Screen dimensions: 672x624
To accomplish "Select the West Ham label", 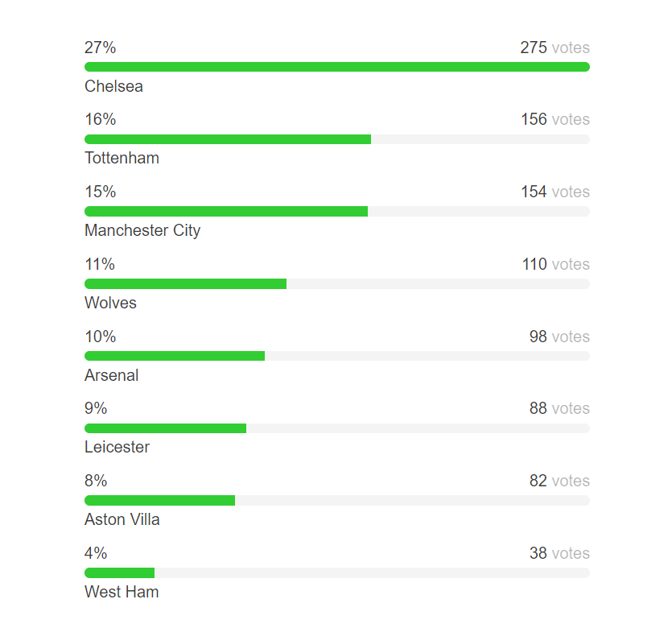I will pyautogui.click(x=122, y=592).
